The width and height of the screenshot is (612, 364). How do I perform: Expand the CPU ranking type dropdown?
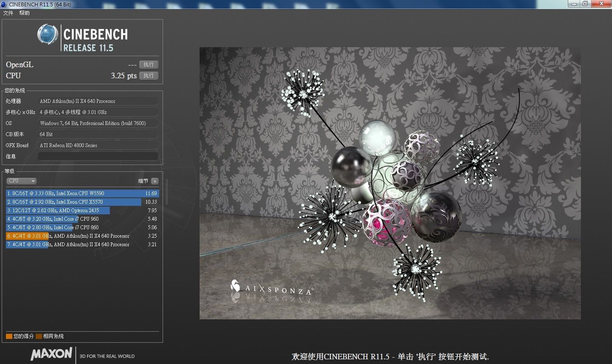(x=21, y=181)
